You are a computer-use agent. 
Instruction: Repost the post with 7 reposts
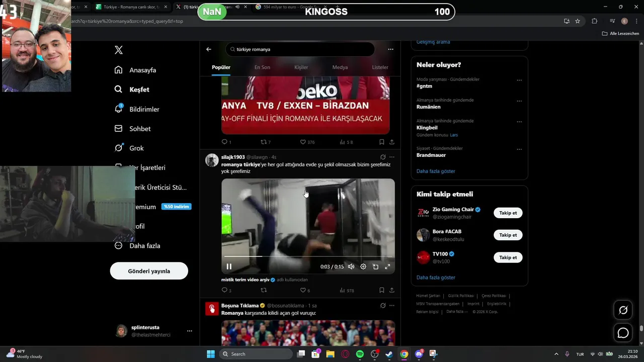click(266, 142)
